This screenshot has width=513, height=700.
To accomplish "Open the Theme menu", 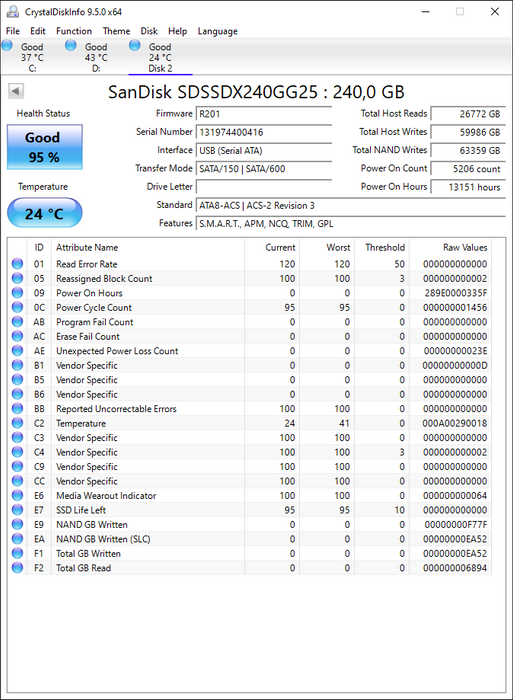I will 116,31.
